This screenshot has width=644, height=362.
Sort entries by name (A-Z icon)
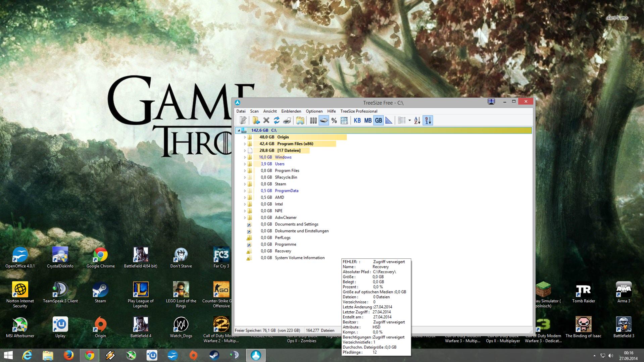[x=417, y=120]
